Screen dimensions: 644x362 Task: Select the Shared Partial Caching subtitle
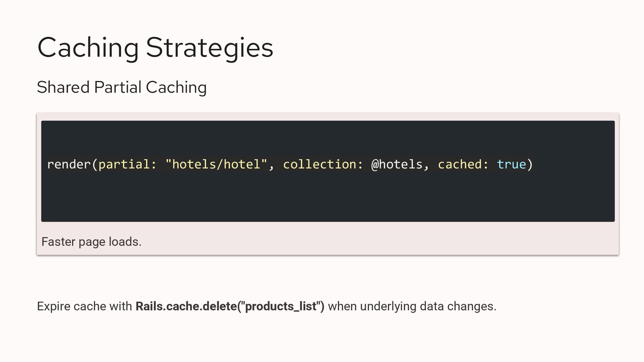tap(122, 87)
